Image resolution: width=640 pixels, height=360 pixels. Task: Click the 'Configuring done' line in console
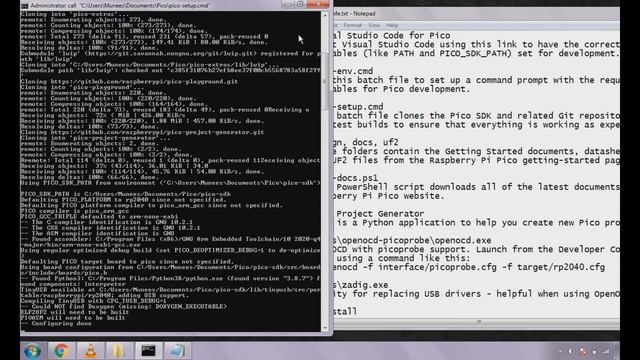(56, 323)
